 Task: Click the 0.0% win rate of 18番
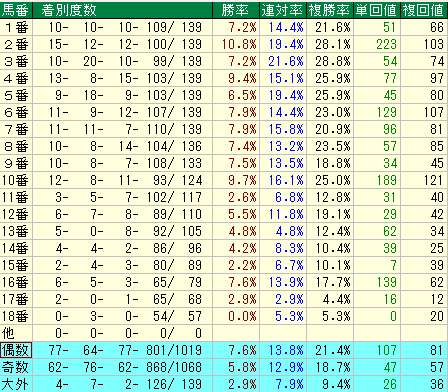click(x=242, y=316)
